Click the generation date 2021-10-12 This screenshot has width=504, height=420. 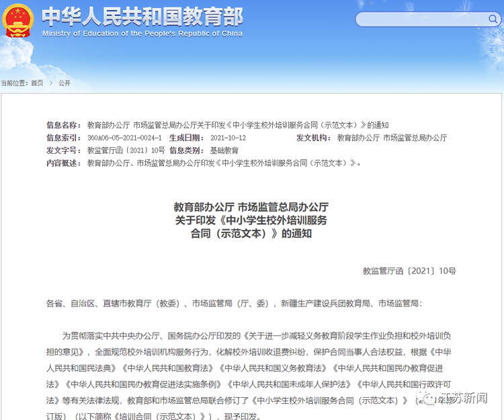pyautogui.click(x=228, y=138)
